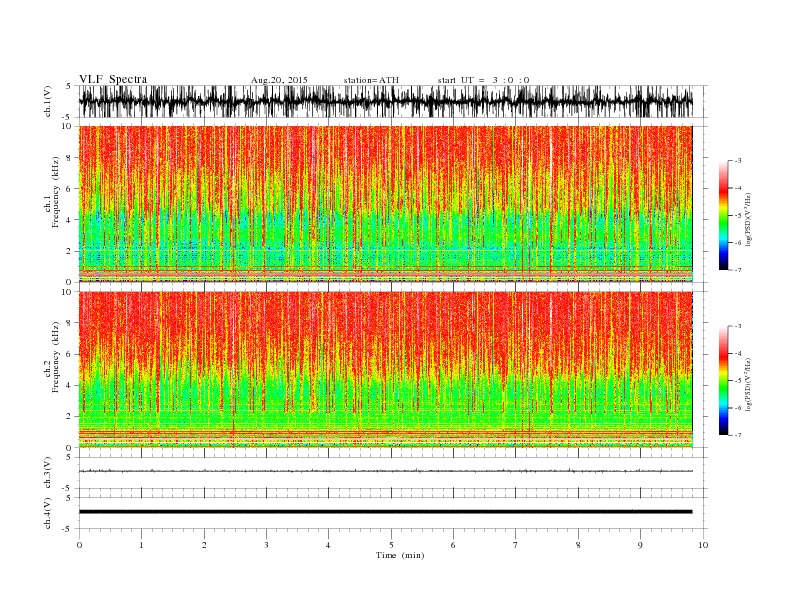This screenshot has height=612, width=792.
Task: Click the 'station=ATH' label
Action: click(x=371, y=80)
